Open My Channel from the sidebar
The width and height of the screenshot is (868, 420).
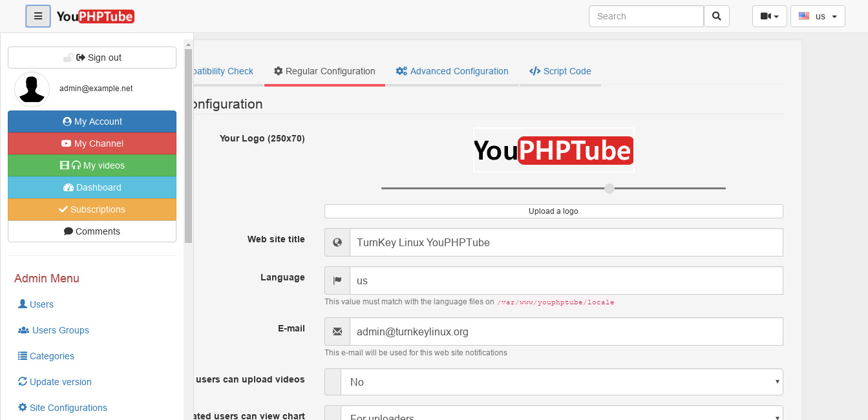point(92,143)
